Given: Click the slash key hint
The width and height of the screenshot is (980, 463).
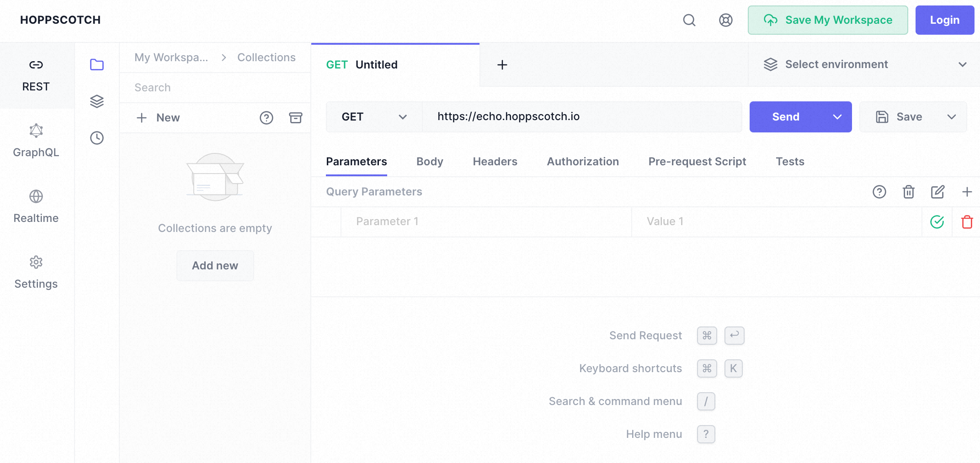Looking at the screenshot, I should 706,401.
